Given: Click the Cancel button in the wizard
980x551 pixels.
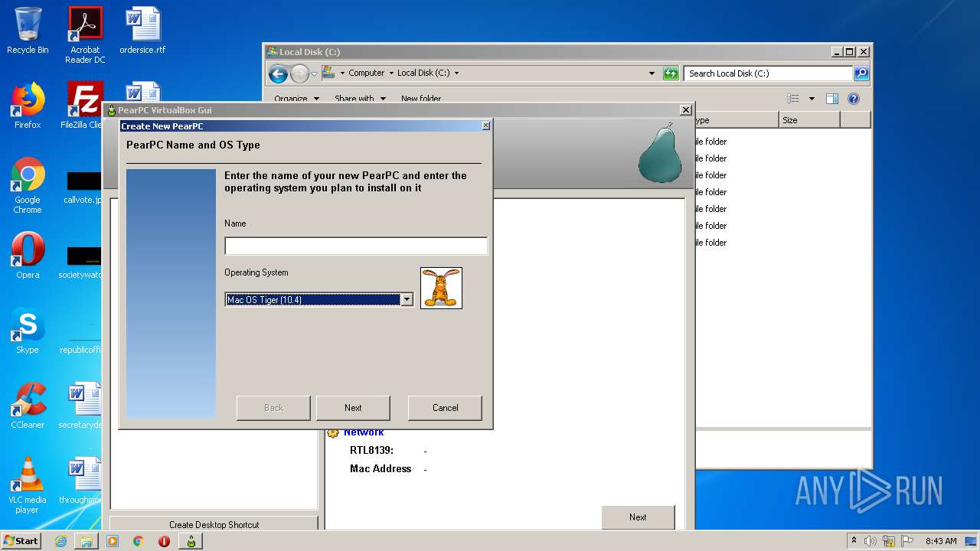Looking at the screenshot, I should pos(445,408).
